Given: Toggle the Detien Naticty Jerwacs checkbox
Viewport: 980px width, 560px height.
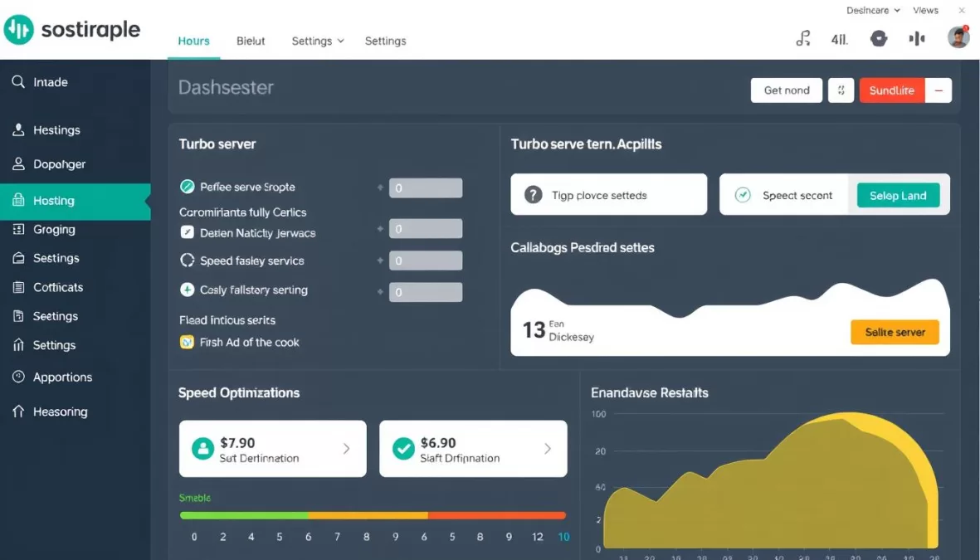Looking at the screenshot, I should click(x=186, y=233).
